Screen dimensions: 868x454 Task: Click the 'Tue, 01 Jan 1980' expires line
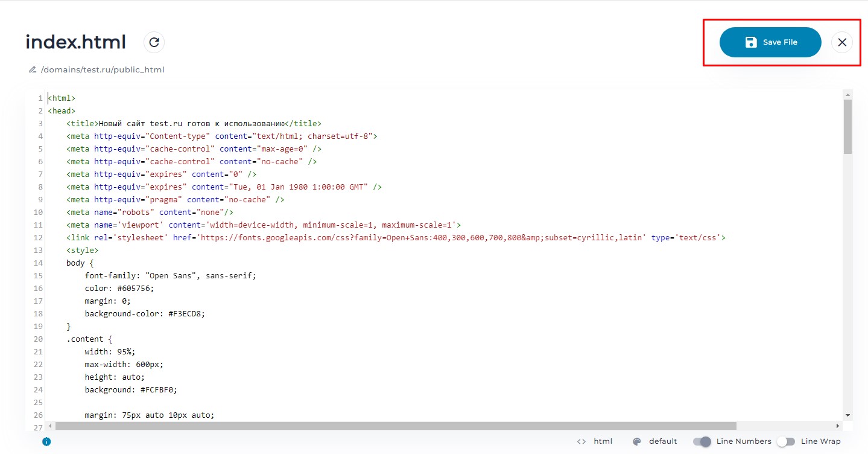[x=224, y=187]
